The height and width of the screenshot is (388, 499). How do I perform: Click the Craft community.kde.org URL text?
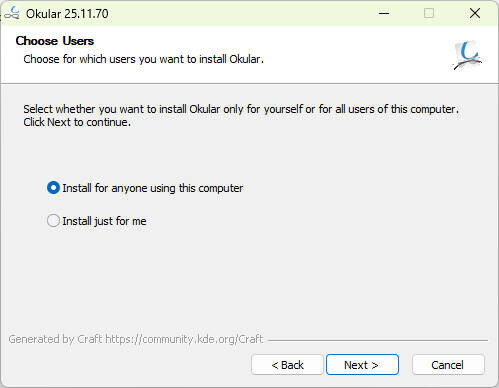tap(184, 339)
